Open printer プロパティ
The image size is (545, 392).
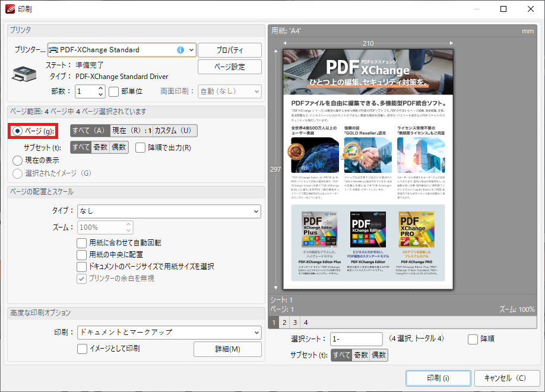pos(230,50)
